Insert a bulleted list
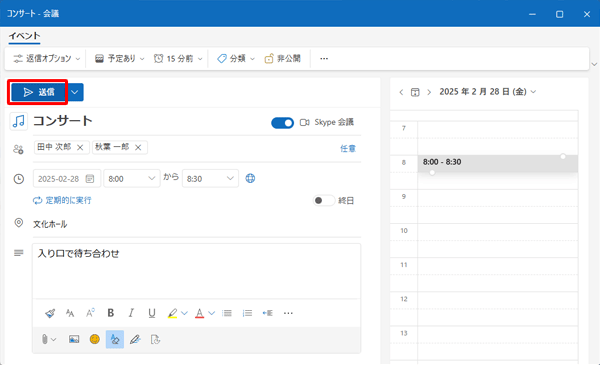600x365 pixels. click(x=227, y=313)
